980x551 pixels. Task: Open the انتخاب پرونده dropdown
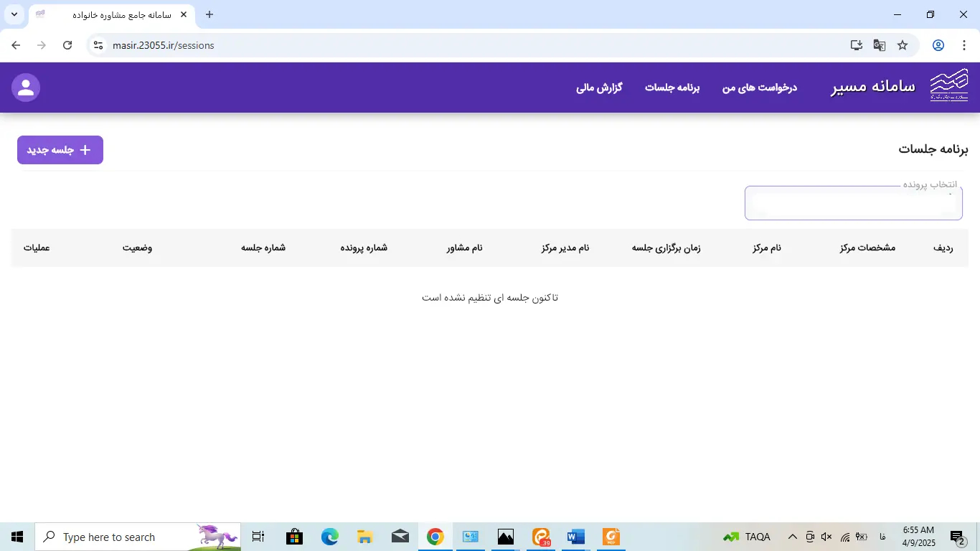click(854, 203)
